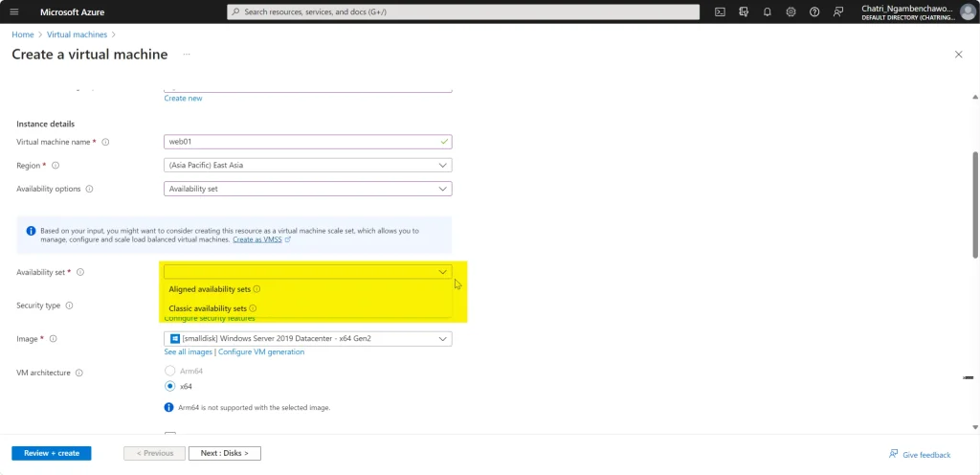Click the Create new link
The width and height of the screenshot is (980, 475).
(x=183, y=98)
